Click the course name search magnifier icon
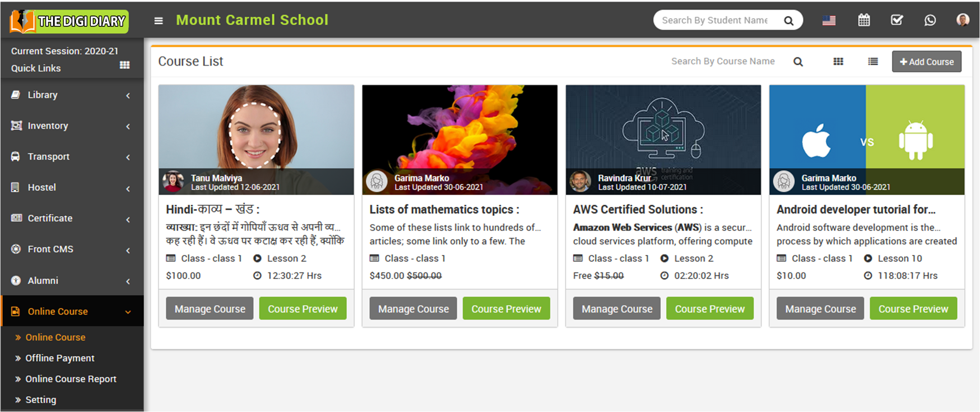The image size is (980, 412). 798,62
